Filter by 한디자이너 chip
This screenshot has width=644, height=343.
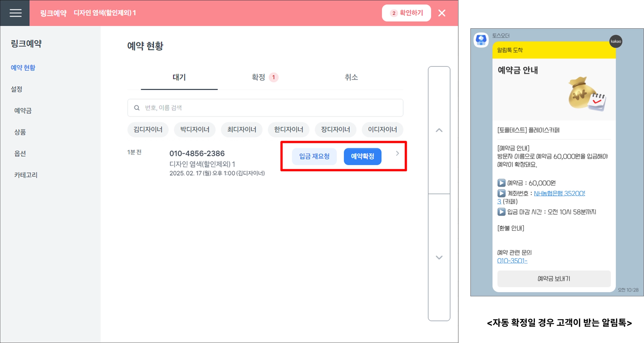point(288,130)
